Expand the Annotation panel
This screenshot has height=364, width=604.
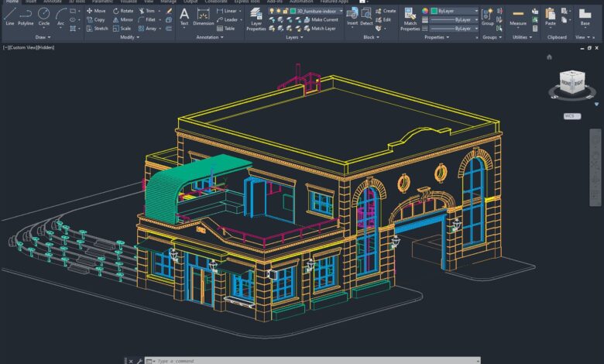210,37
